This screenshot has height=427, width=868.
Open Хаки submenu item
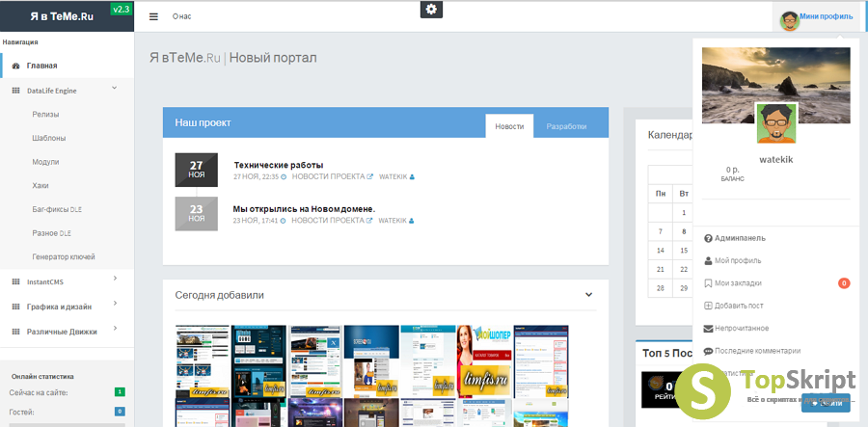pyautogui.click(x=41, y=186)
